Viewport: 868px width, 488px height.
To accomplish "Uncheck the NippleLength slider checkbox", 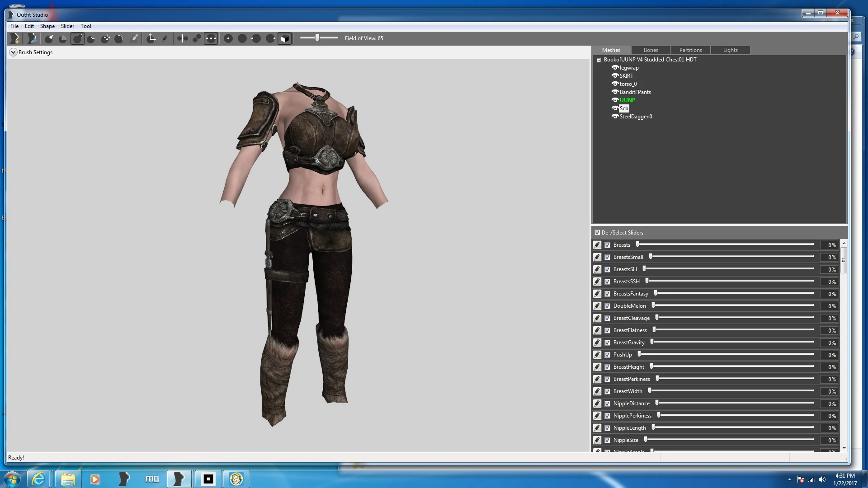I will 608,428.
